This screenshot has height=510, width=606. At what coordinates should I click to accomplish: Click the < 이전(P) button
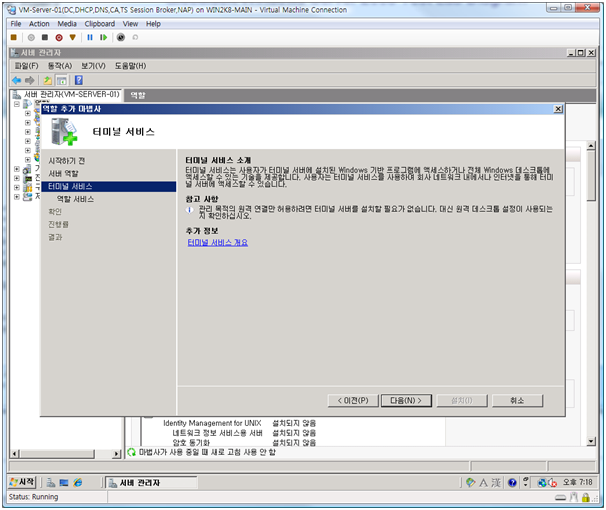(x=353, y=401)
